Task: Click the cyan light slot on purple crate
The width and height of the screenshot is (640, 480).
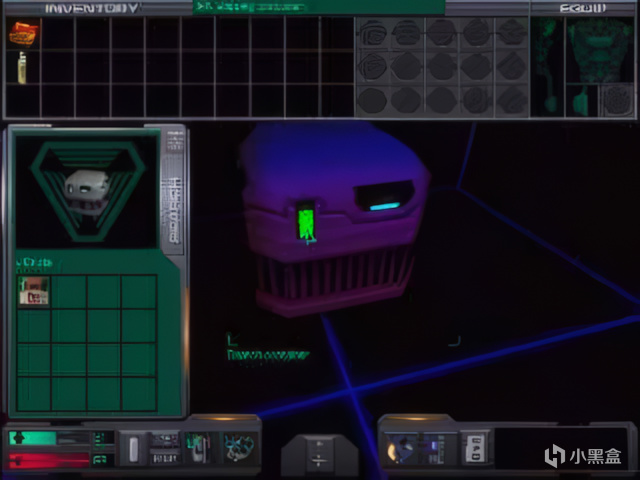Action: coord(384,206)
